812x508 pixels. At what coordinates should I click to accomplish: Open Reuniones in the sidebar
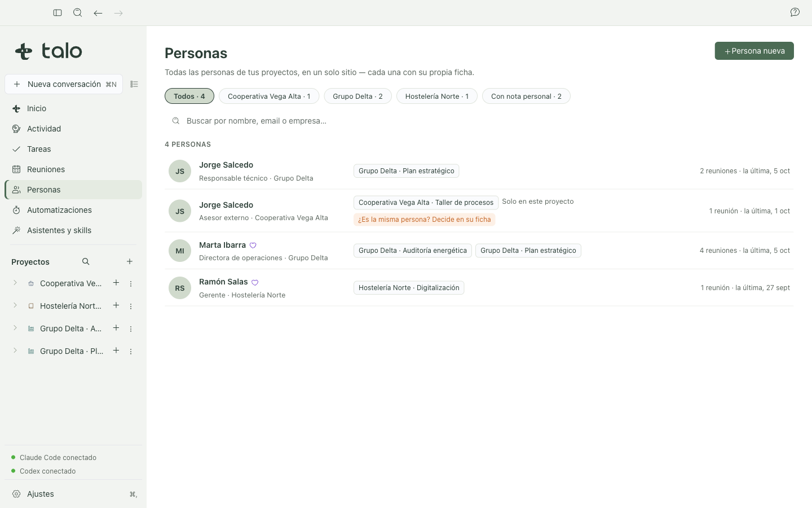(73, 169)
